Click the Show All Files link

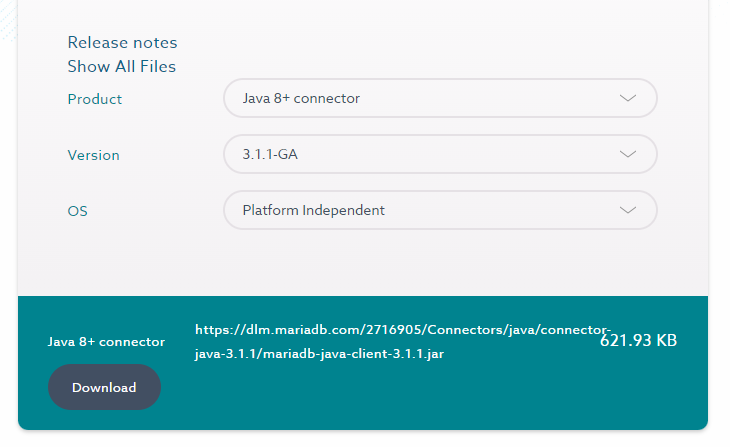[x=122, y=67]
